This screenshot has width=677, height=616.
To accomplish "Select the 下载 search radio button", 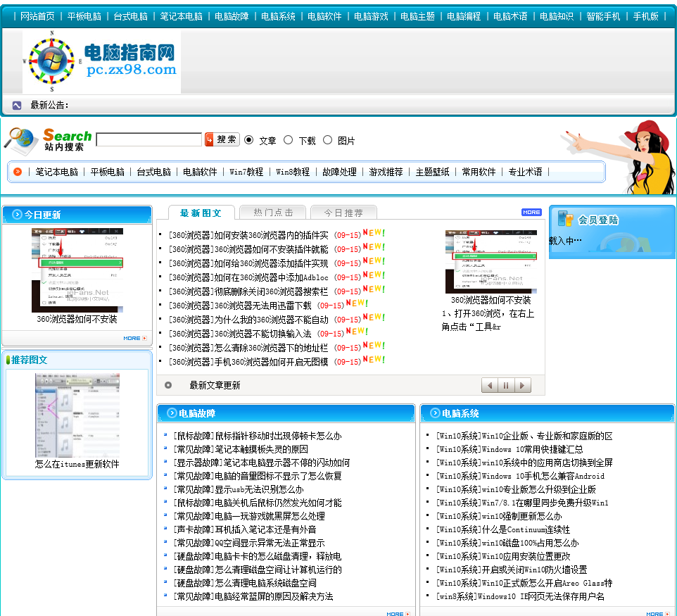I will pos(288,140).
